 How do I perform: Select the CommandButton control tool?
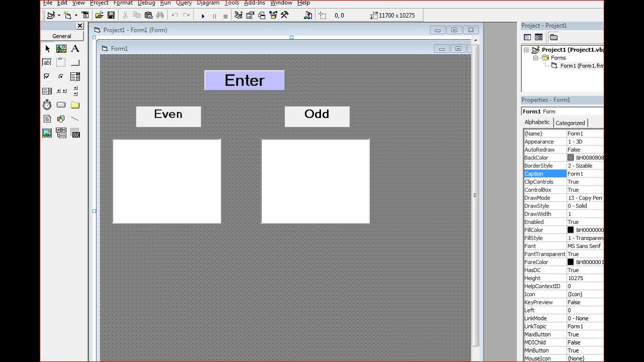pyautogui.click(x=75, y=63)
